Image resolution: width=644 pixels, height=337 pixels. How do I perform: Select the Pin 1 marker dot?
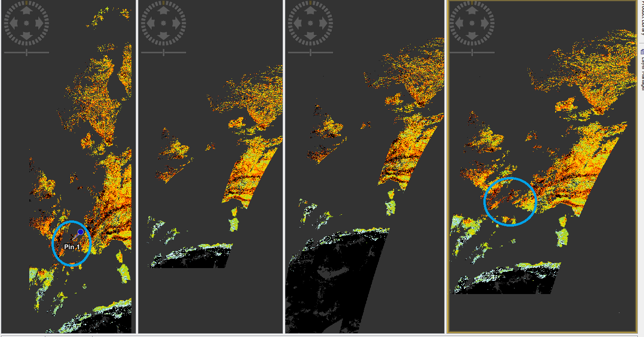[x=81, y=232]
